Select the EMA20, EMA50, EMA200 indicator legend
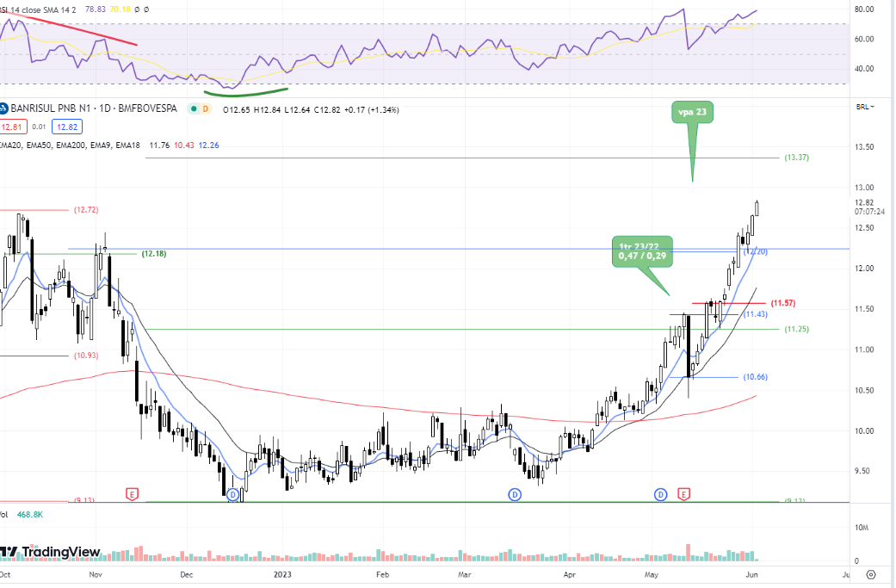Screen dimensions: 896x588 tap(70, 145)
